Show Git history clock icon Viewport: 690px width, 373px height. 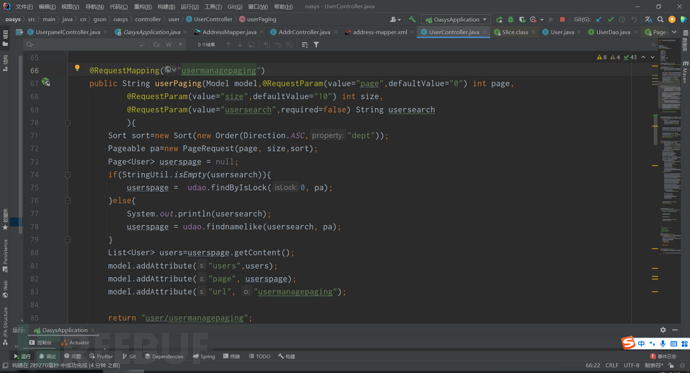click(x=622, y=19)
